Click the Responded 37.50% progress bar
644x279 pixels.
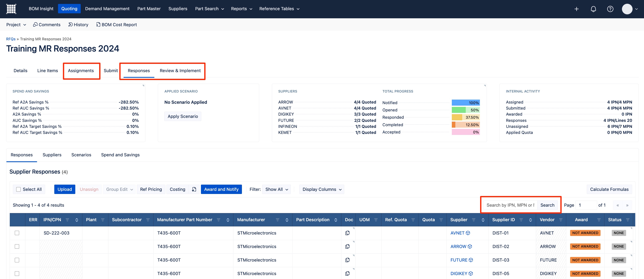[466, 117]
